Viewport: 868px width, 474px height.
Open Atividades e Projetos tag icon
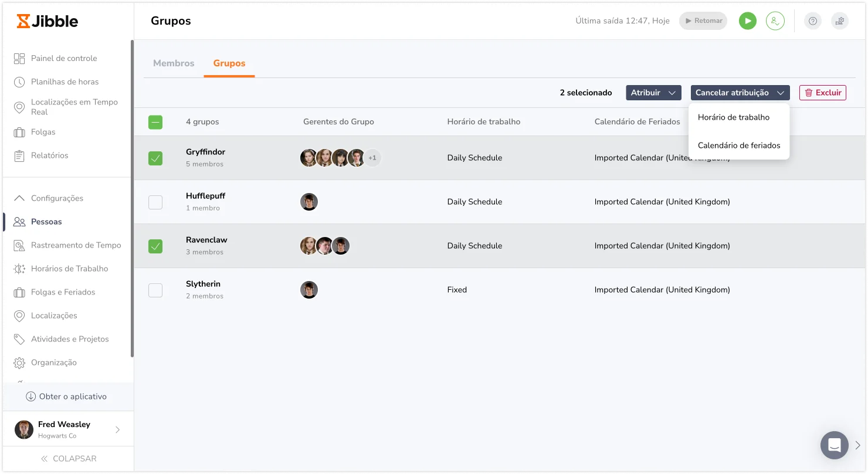pyautogui.click(x=19, y=339)
